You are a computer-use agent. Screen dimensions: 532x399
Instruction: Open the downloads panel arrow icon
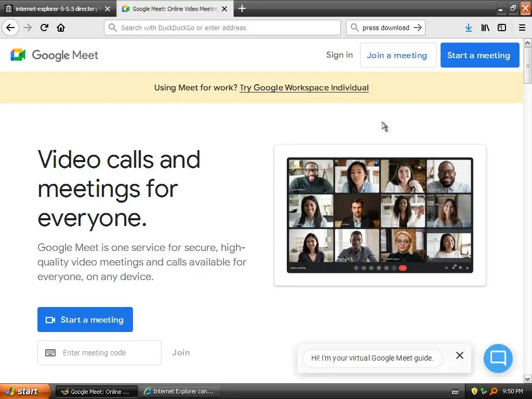point(469,28)
